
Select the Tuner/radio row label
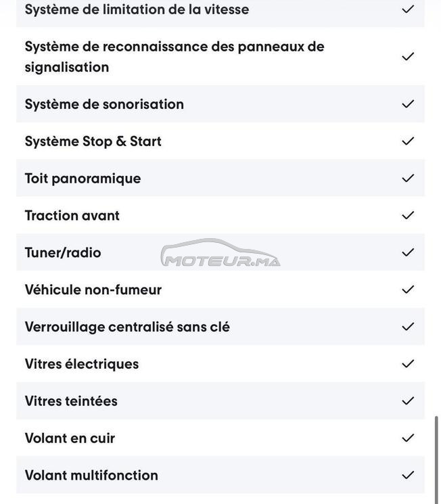coord(63,252)
